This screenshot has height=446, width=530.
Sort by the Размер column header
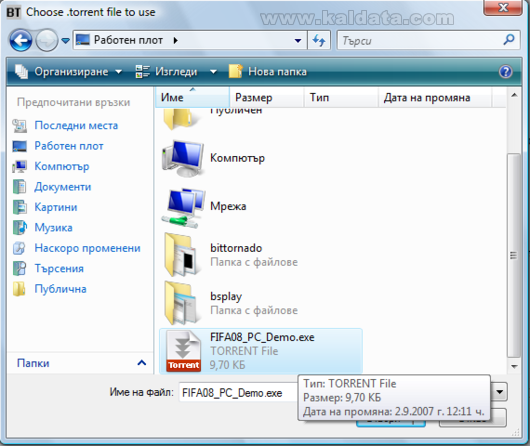pyautogui.click(x=267, y=97)
